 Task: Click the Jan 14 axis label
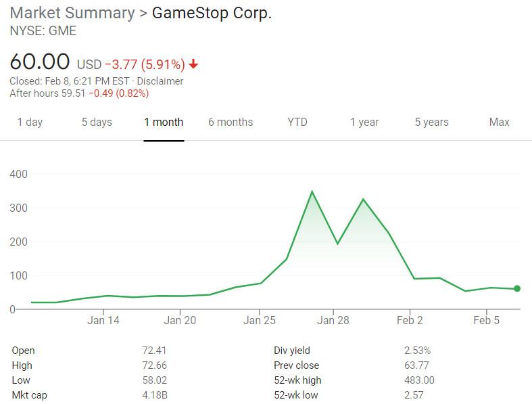pyautogui.click(x=103, y=321)
